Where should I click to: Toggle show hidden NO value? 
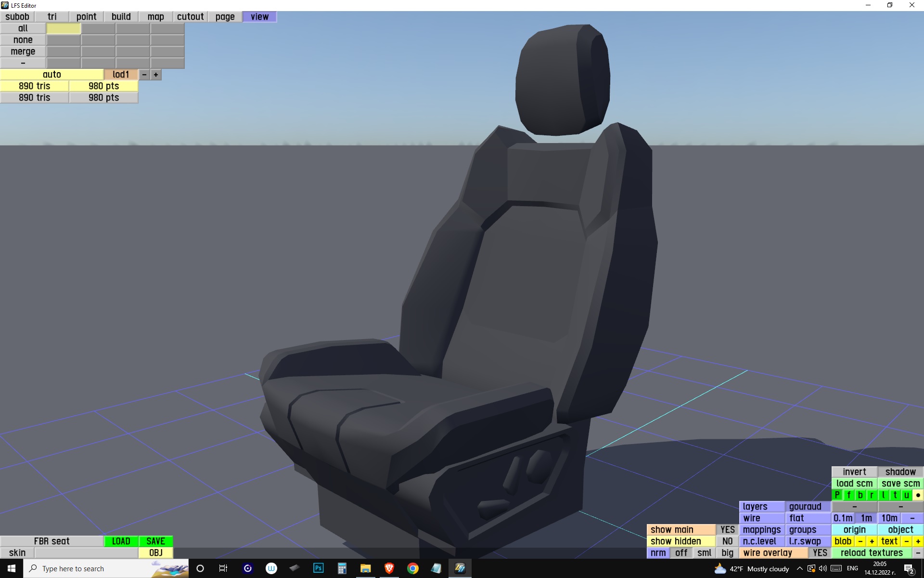pos(727,541)
